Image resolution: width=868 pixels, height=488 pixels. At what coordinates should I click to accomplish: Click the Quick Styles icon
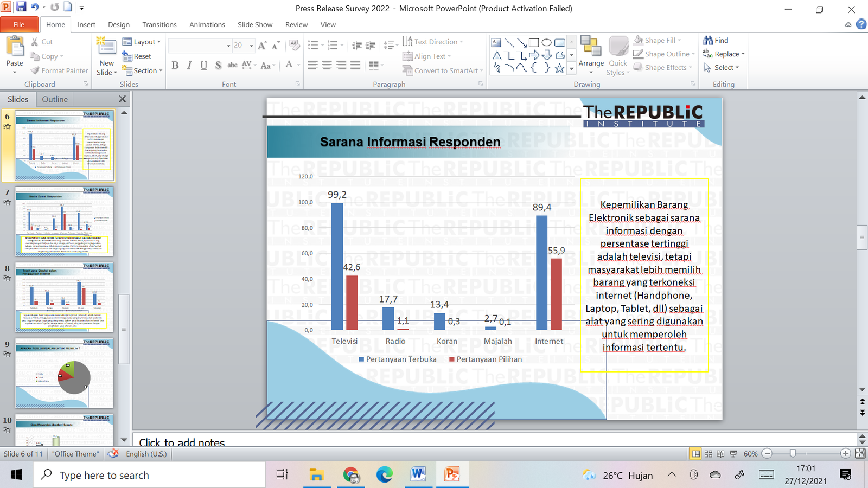tap(618, 47)
